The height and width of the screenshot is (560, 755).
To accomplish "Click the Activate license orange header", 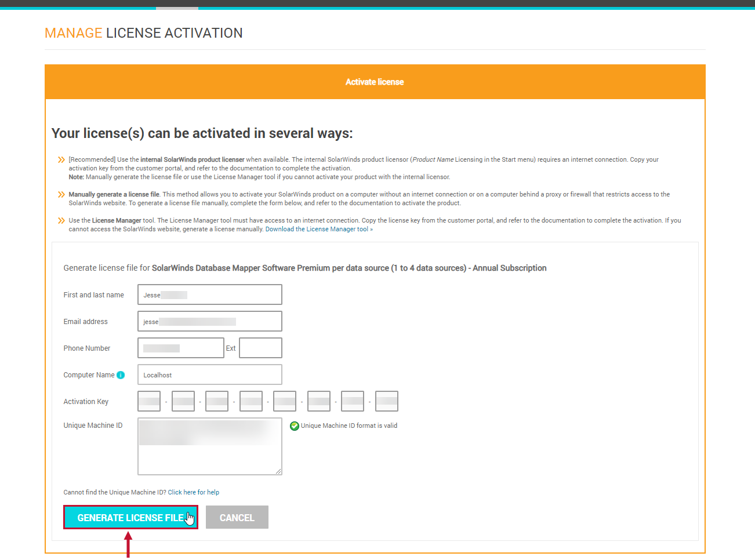I will click(x=375, y=82).
